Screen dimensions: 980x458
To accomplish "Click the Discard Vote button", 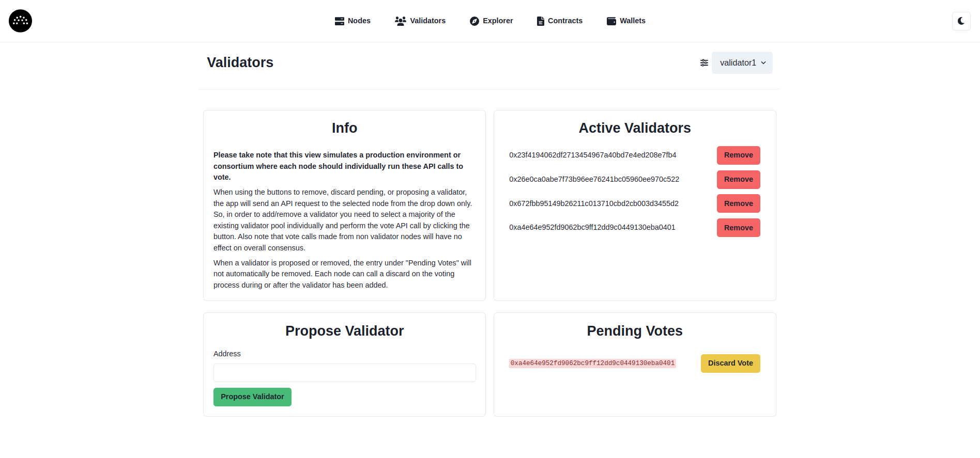I will pos(730,363).
